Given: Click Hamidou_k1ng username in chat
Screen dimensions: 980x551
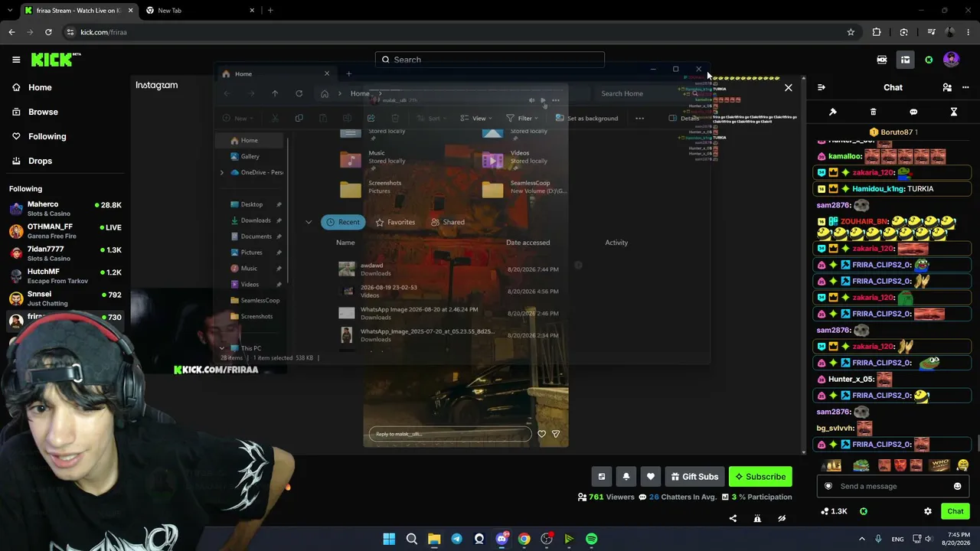Looking at the screenshot, I should pos(878,189).
